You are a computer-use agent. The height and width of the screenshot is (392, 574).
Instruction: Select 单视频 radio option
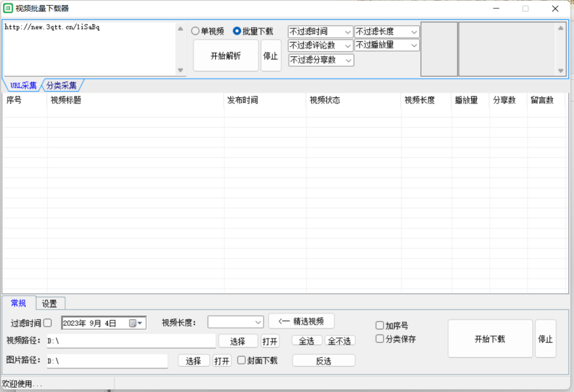[x=196, y=31]
